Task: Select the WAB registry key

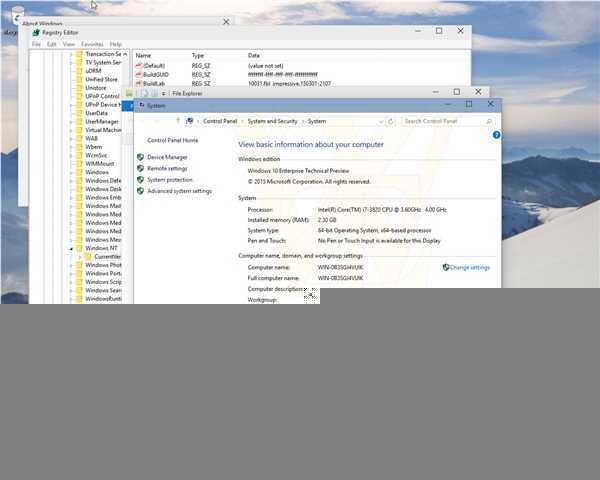Action: point(91,139)
